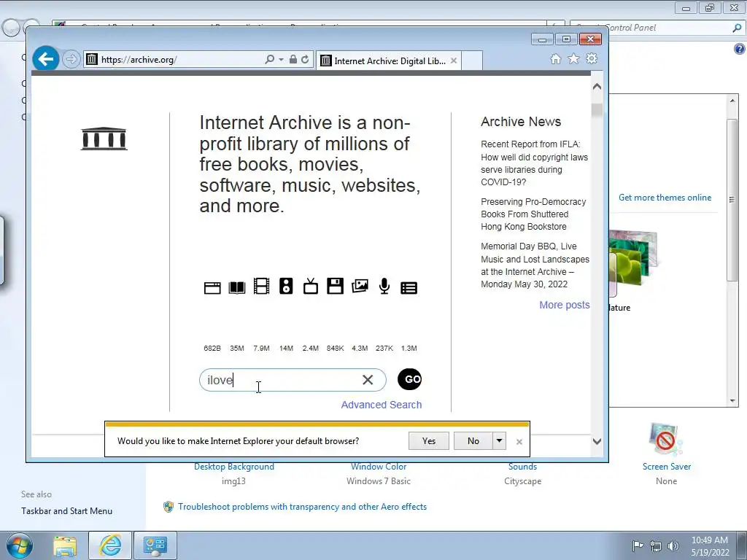Open the Windows Start button
The height and width of the screenshot is (560, 747).
click(19, 545)
